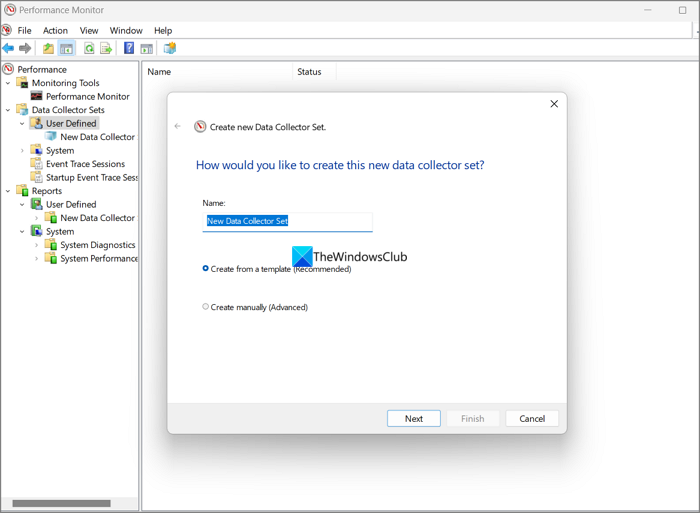700x513 pixels.
Task: Collapse User Defined under Reports
Action: tap(22, 204)
